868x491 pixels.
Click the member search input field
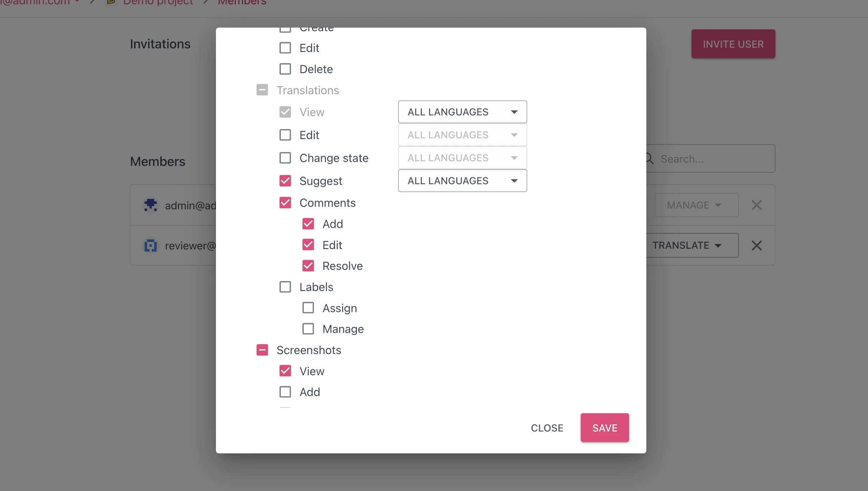710,158
